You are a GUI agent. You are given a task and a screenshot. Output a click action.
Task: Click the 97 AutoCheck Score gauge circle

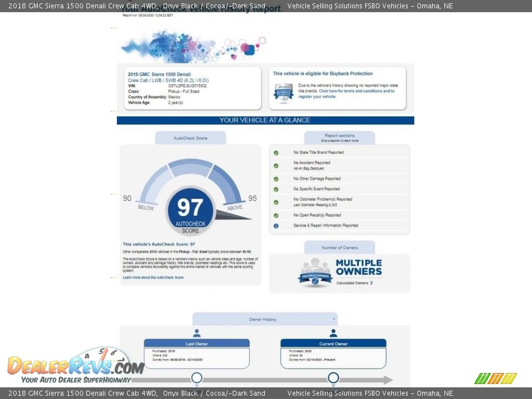pyautogui.click(x=190, y=211)
